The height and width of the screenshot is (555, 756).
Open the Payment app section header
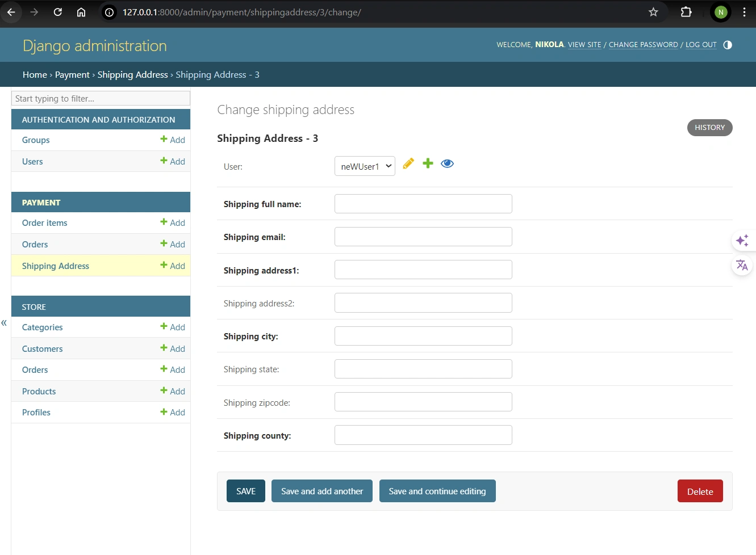tap(41, 203)
